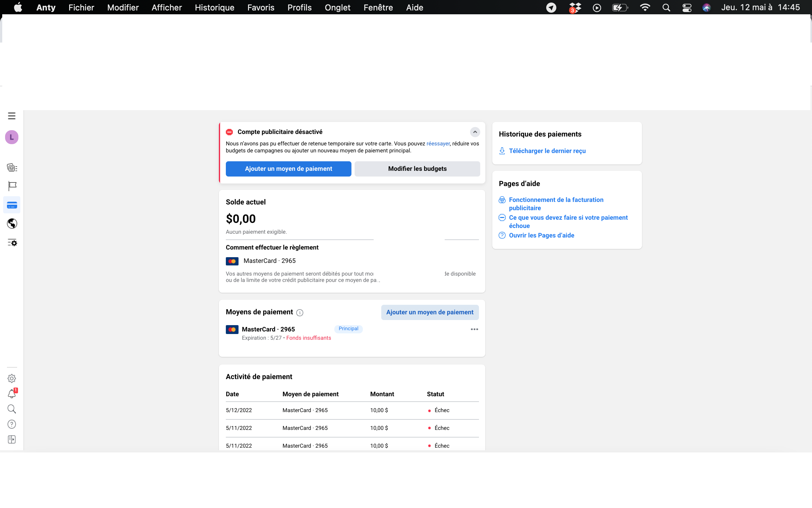Click the Siri icon in menu bar

point(707,7)
